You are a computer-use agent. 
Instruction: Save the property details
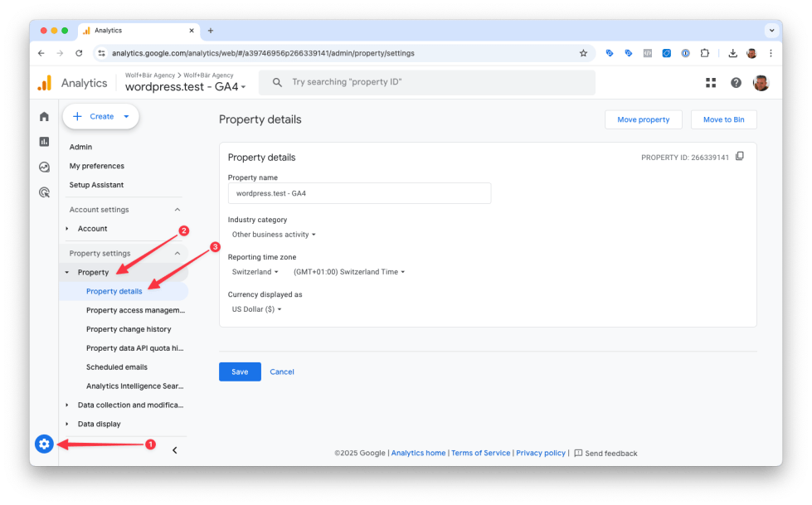(x=240, y=371)
